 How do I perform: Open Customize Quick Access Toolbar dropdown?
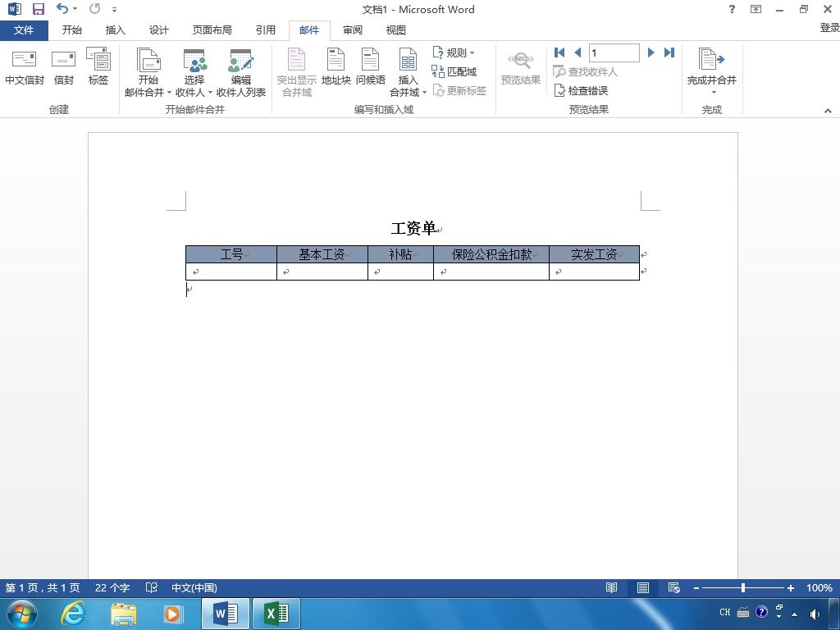click(x=114, y=9)
